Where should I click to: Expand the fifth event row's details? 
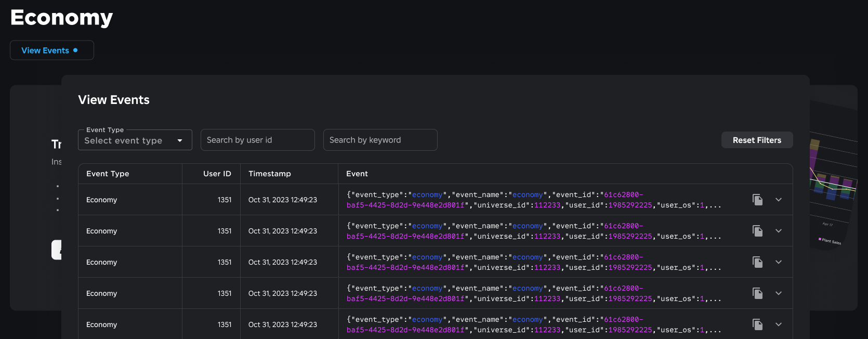(779, 324)
